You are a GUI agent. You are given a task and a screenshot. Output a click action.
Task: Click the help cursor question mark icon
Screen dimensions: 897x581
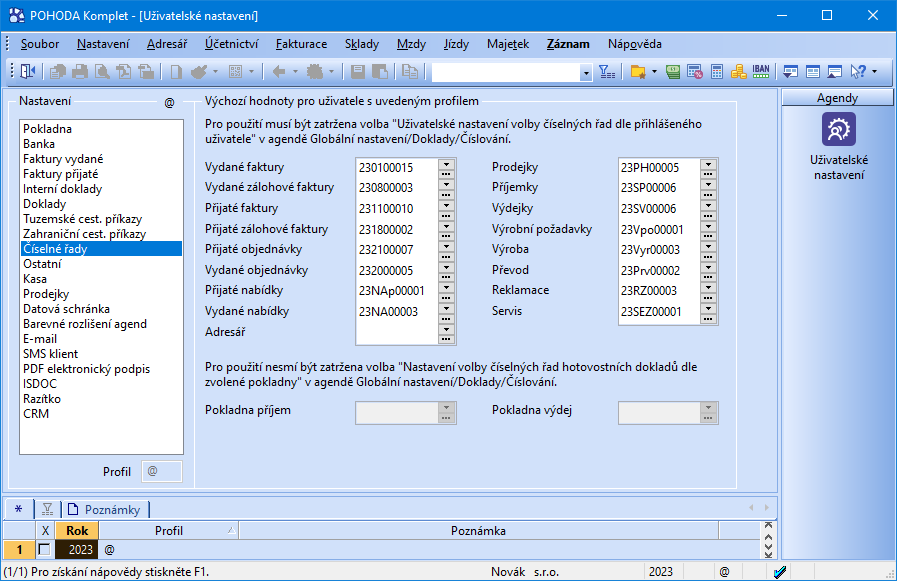click(858, 71)
